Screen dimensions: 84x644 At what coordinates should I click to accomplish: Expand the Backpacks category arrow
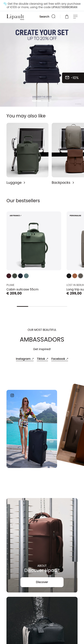click(x=73, y=183)
